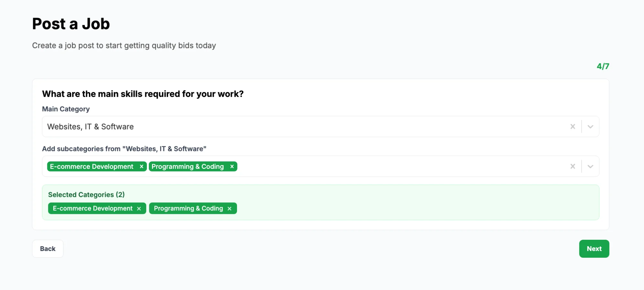644x290 pixels.
Task: Clear all selected subcategories
Action: (x=573, y=166)
